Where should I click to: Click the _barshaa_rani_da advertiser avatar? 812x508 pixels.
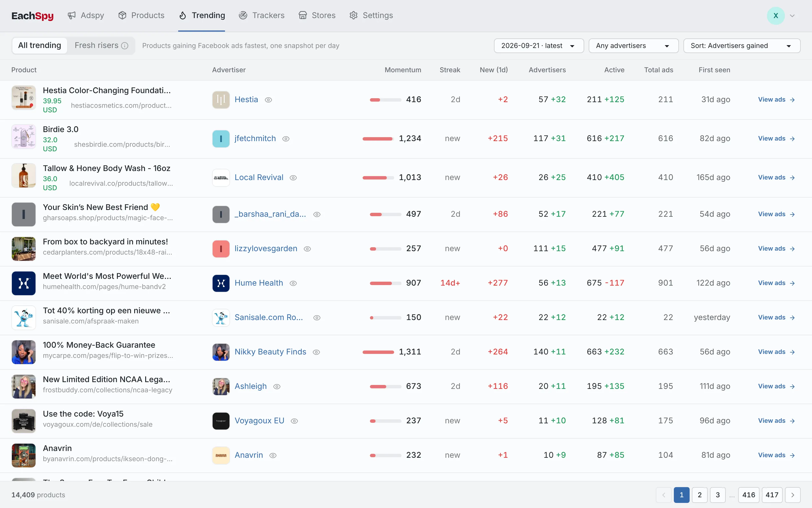click(221, 214)
